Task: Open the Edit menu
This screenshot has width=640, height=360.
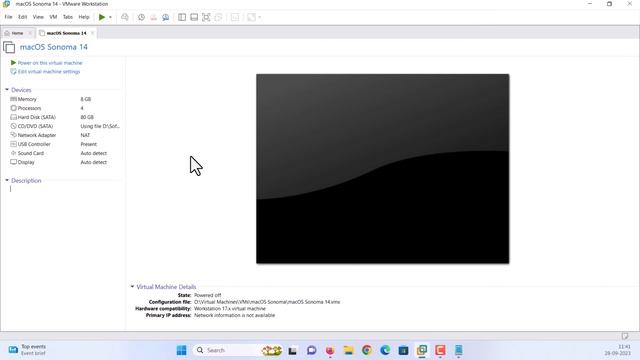Action: coord(22,17)
